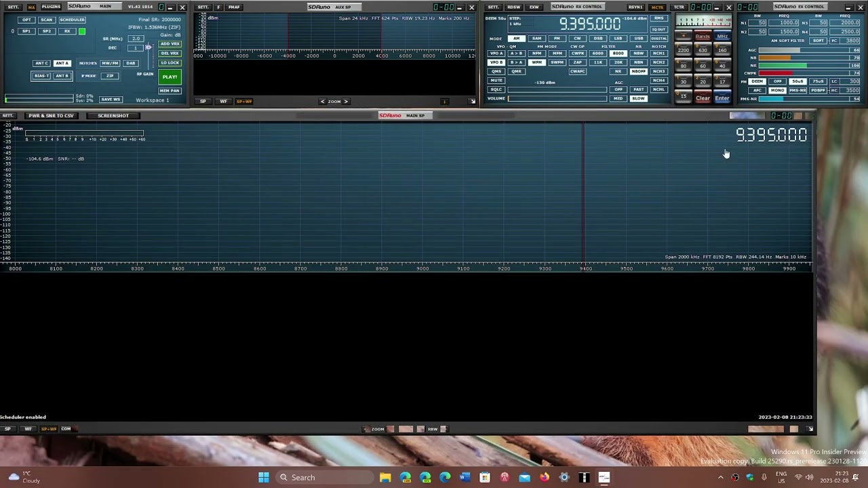The image size is (868, 488).
Task: Zoom out with Aux SP left arrow
Action: [x=323, y=102]
